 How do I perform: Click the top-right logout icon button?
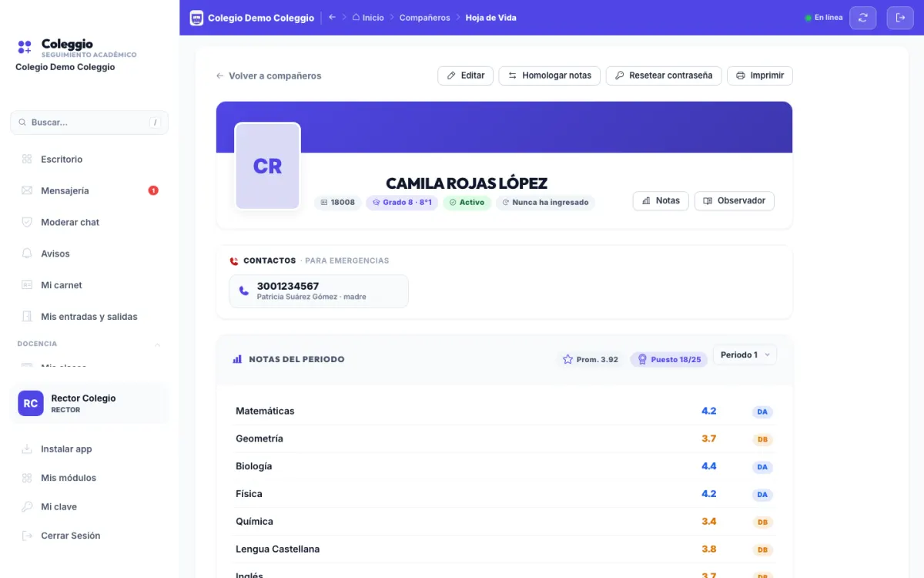(900, 18)
